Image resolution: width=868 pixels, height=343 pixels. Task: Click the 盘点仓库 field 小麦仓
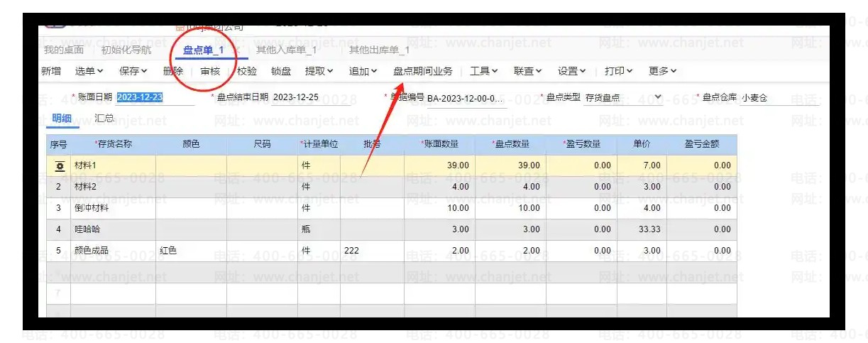tap(779, 97)
